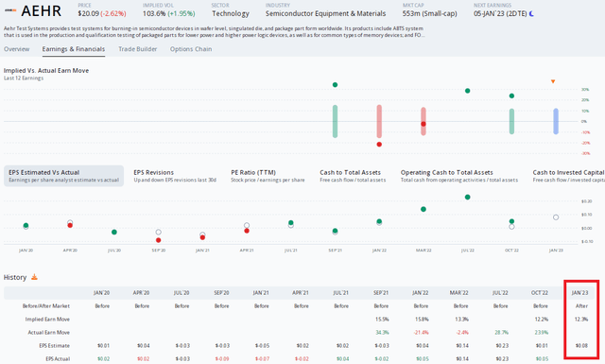This screenshot has width=605, height=364.
Task: Click the $20.09 price value
Action: coord(88,13)
